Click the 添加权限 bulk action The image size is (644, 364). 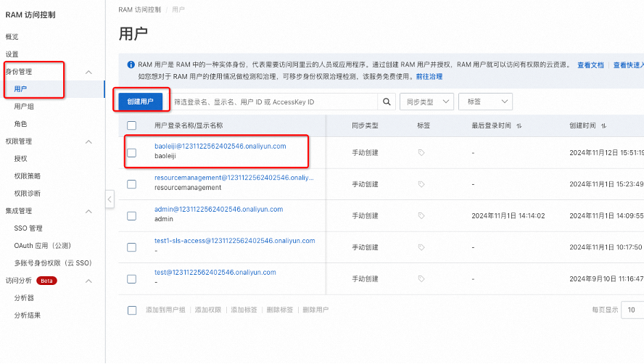coord(208,310)
